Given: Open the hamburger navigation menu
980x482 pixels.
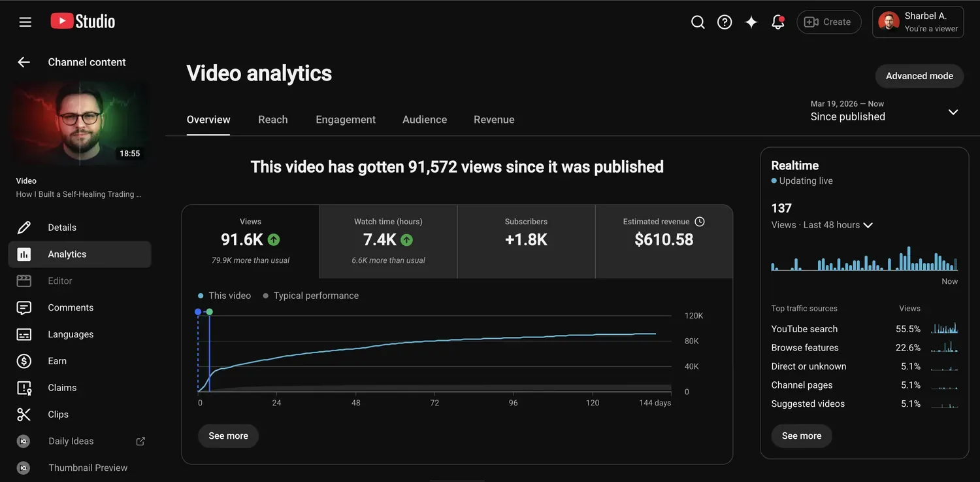Looking at the screenshot, I should click(25, 22).
